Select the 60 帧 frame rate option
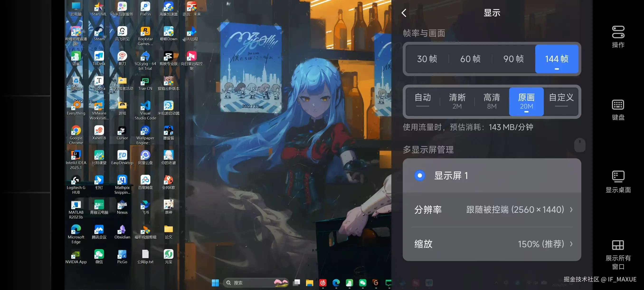Screen dimensions: 644x290 tap(470, 59)
